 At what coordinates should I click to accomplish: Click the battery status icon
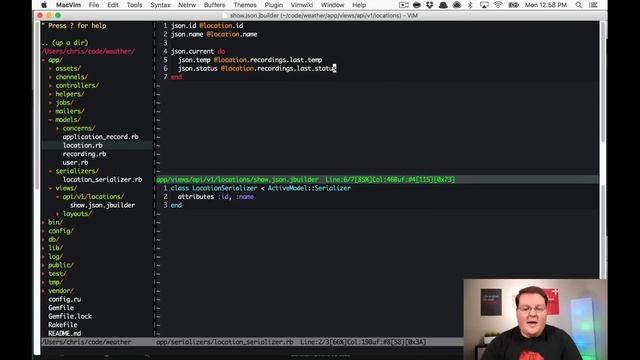[x=513, y=5]
